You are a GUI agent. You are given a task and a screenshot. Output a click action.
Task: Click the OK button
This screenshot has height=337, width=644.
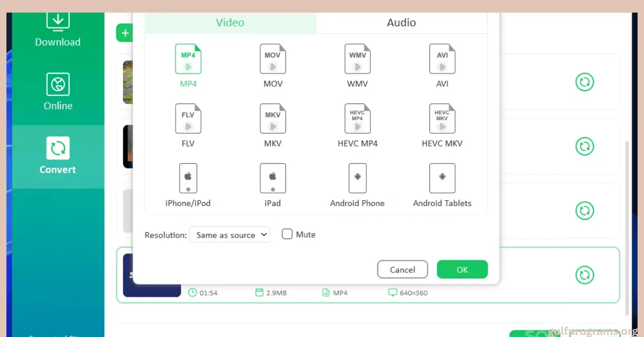(462, 269)
